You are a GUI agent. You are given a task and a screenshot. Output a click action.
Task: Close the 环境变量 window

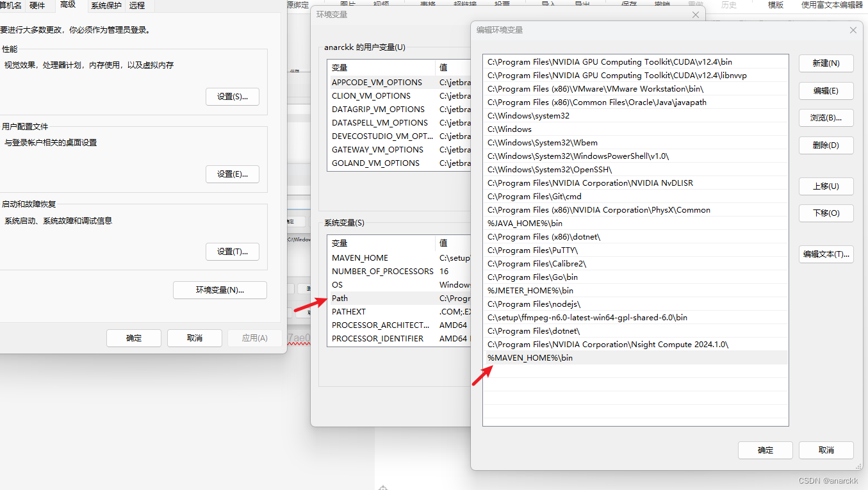click(x=696, y=14)
